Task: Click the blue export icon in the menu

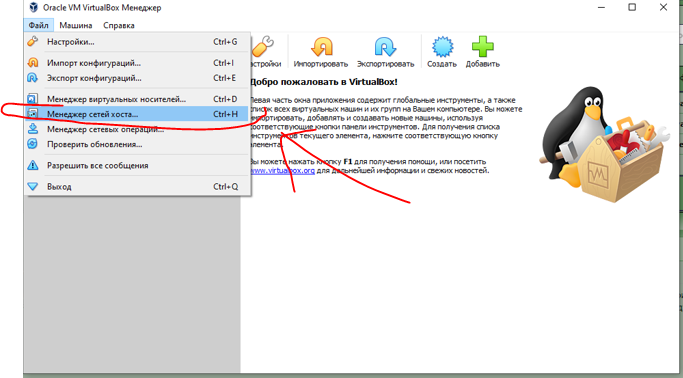Action: click(x=33, y=78)
